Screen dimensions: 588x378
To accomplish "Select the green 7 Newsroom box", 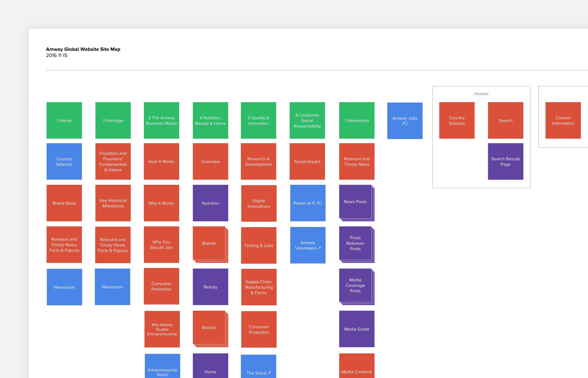I will pyautogui.click(x=357, y=120).
